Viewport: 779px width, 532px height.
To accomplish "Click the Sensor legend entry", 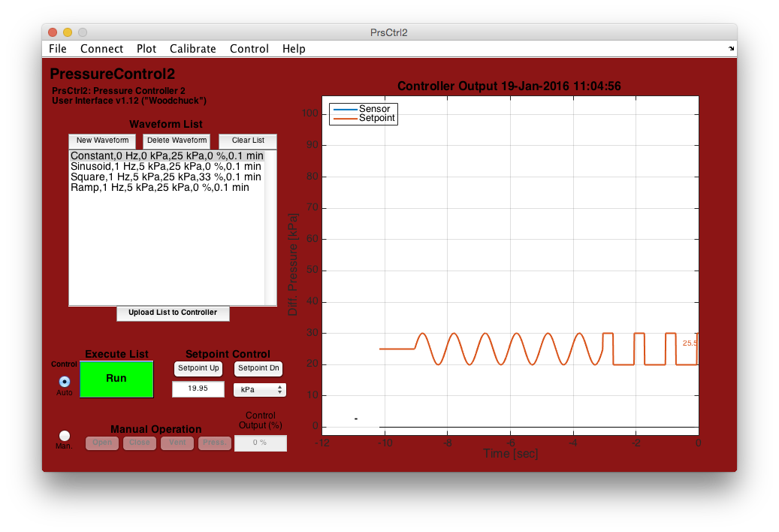I will [x=363, y=109].
